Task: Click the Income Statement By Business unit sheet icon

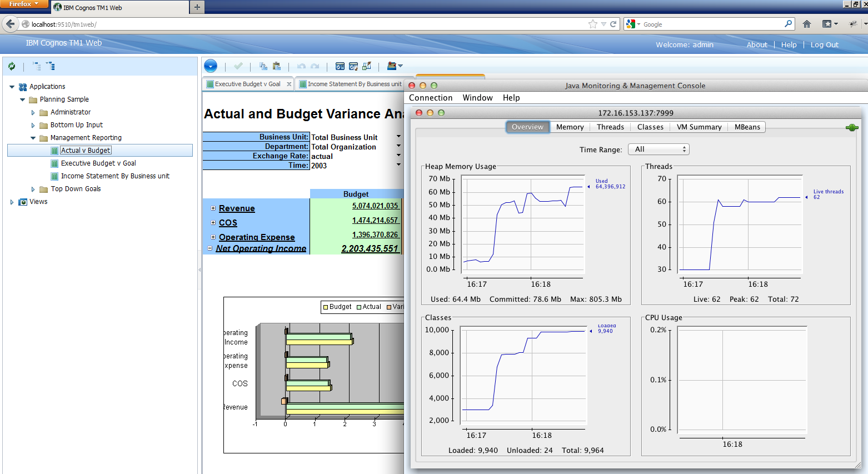Action: pos(54,176)
